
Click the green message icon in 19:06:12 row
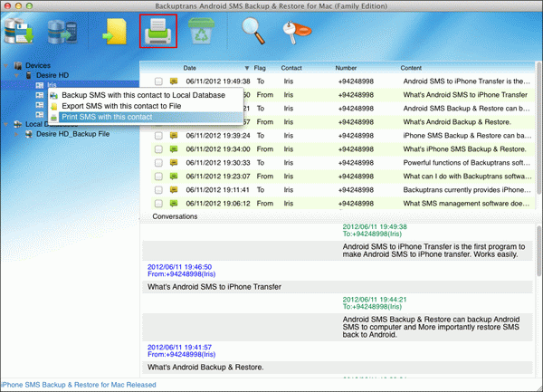tap(174, 204)
